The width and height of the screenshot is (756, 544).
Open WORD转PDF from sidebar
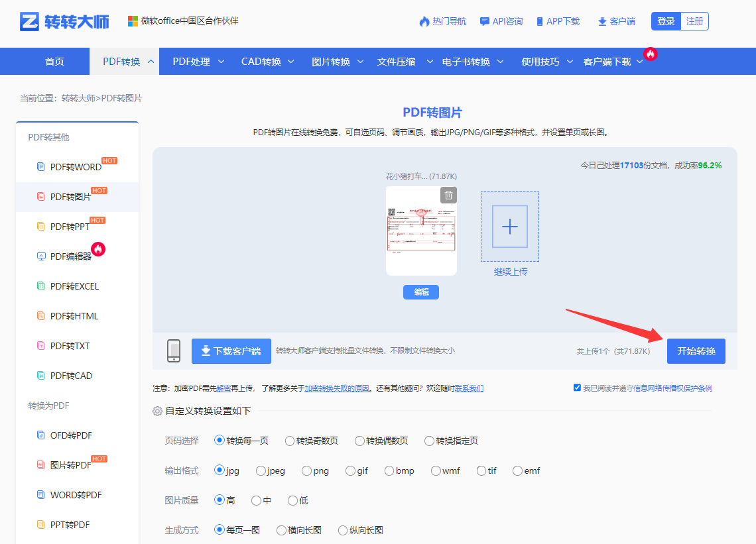pyautogui.click(x=76, y=495)
